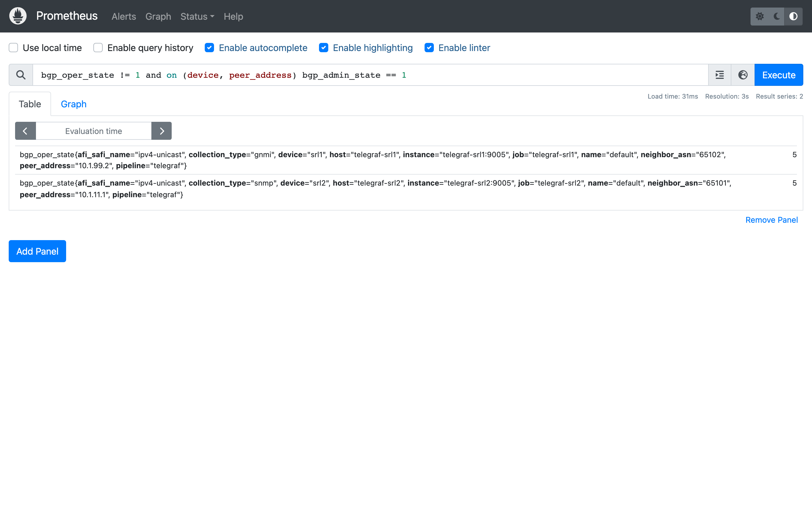Click peer_address="10.1.99.2" label text

(66, 166)
